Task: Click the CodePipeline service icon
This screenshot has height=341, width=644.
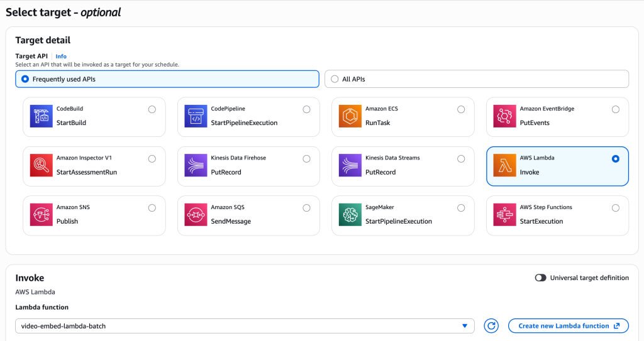Action: point(196,116)
